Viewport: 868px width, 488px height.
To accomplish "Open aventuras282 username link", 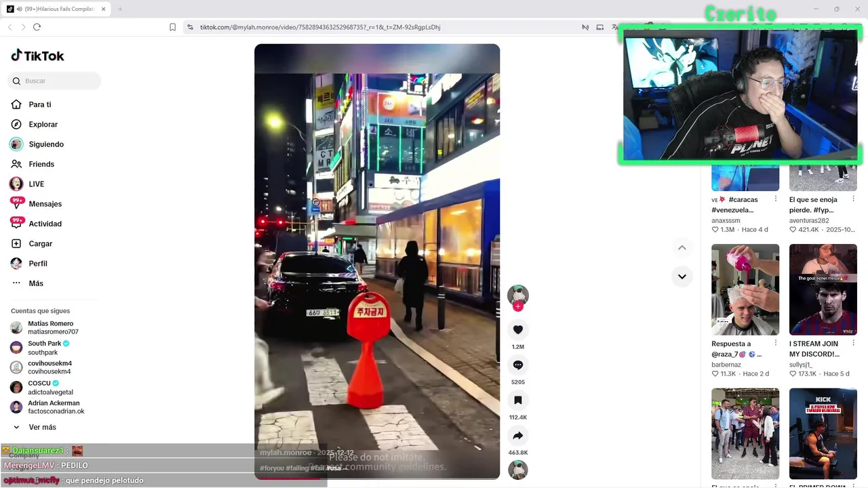I will click(809, 220).
